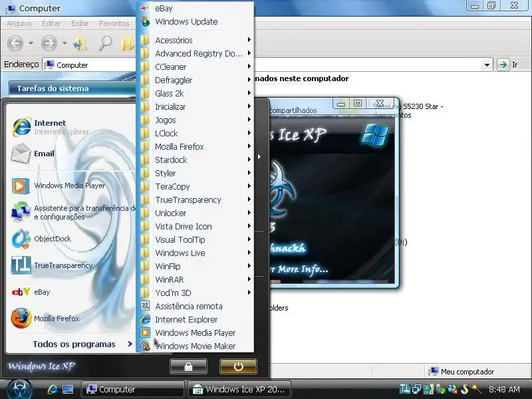Open Assistência remota from the programs list
The height and width of the screenshot is (399, 532).
[195, 307]
